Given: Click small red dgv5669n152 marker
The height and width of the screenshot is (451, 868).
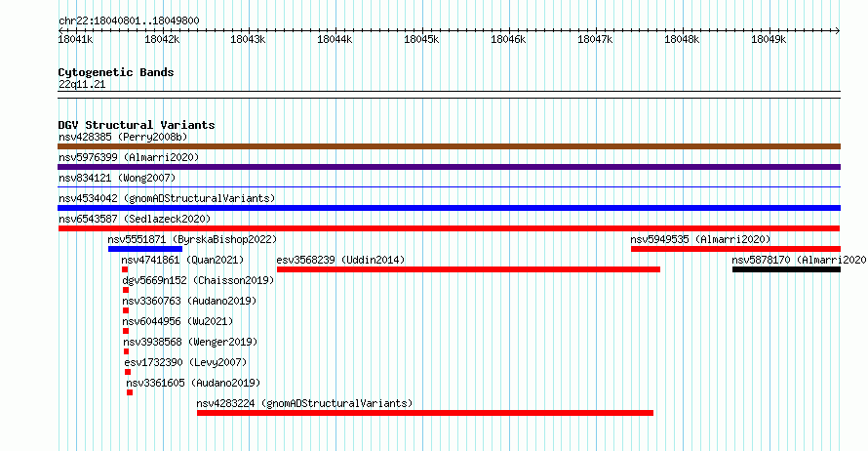Looking at the screenshot, I should pos(126,290).
